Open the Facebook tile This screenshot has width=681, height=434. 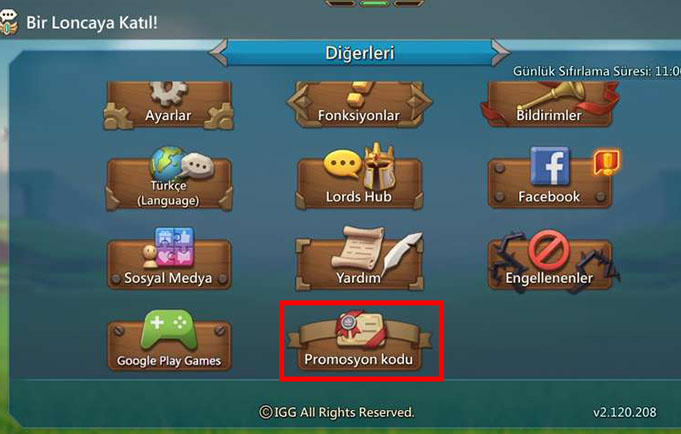point(550,178)
